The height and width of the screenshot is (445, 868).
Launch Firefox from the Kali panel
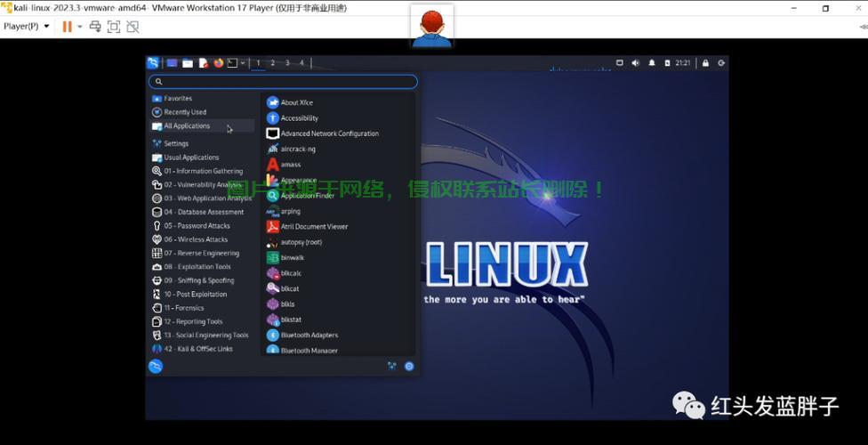[x=218, y=63]
